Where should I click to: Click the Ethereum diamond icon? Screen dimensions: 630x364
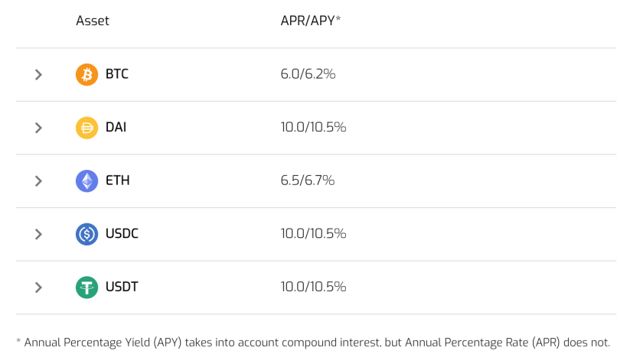pyautogui.click(x=87, y=181)
